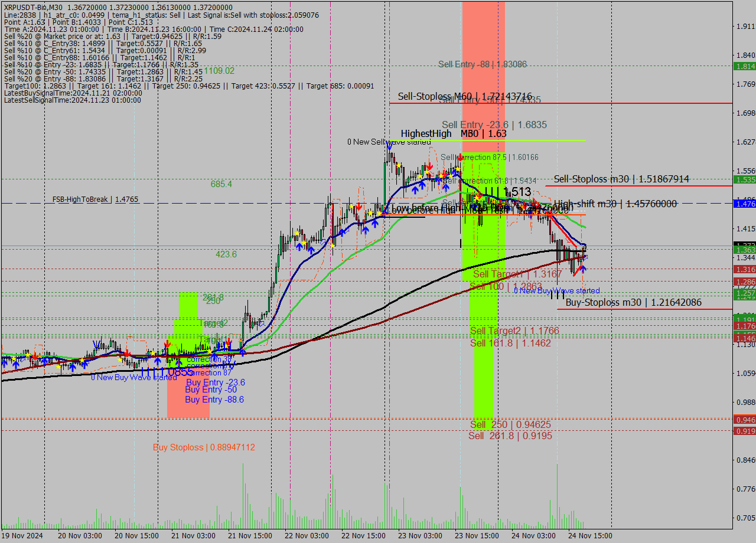Viewport: 756px width, 543px height.
Task: Click the Buy Entry -50 label
Action: coord(211,390)
